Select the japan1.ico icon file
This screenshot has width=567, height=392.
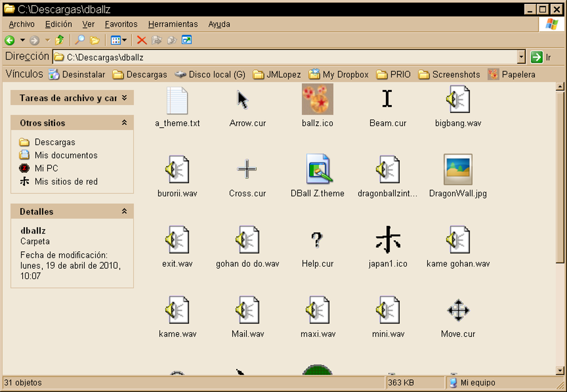coord(387,247)
